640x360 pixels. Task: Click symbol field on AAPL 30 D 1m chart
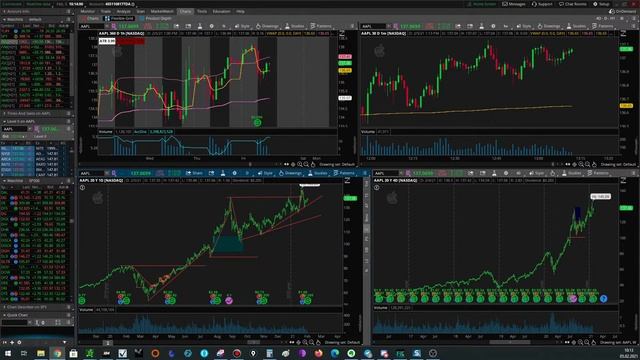click(x=373, y=26)
